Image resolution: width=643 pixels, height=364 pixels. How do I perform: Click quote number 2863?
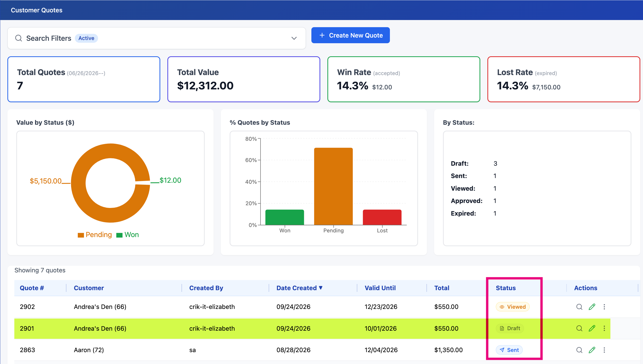click(x=27, y=350)
